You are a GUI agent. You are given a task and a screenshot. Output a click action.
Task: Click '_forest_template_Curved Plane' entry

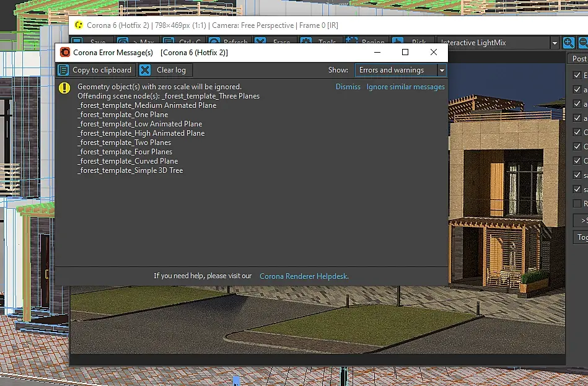128,161
